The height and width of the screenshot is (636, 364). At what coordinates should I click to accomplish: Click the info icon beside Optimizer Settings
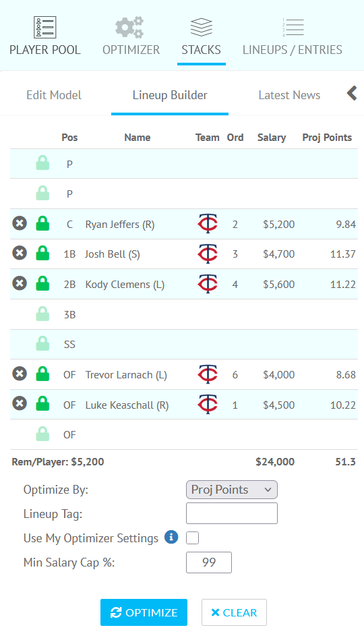pyautogui.click(x=171, y=537)
